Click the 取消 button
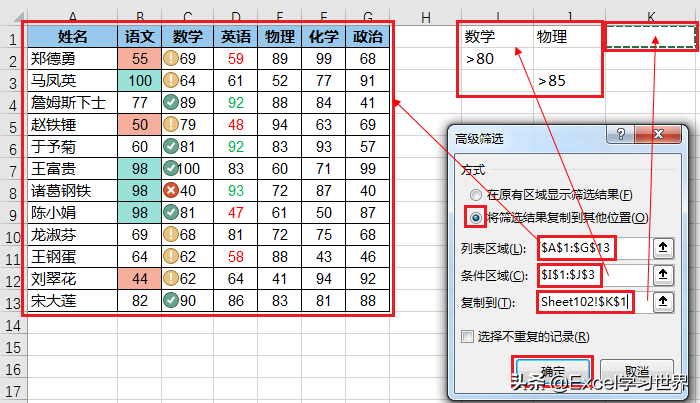700x403 pixels. [637, 372]
